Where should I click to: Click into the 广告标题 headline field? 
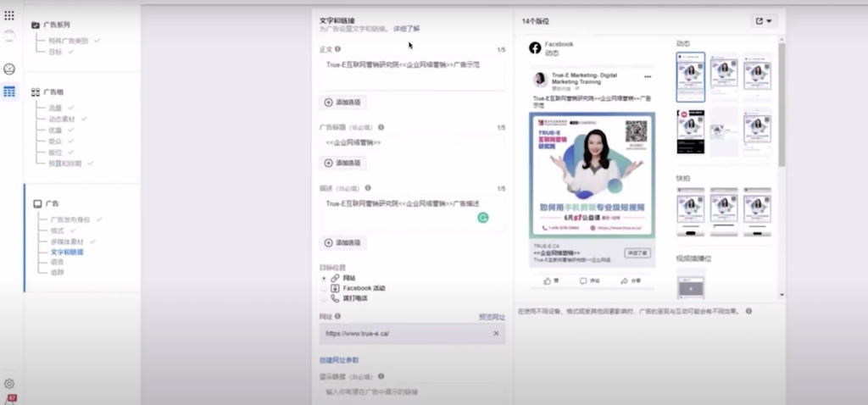[x=412, y=142]
